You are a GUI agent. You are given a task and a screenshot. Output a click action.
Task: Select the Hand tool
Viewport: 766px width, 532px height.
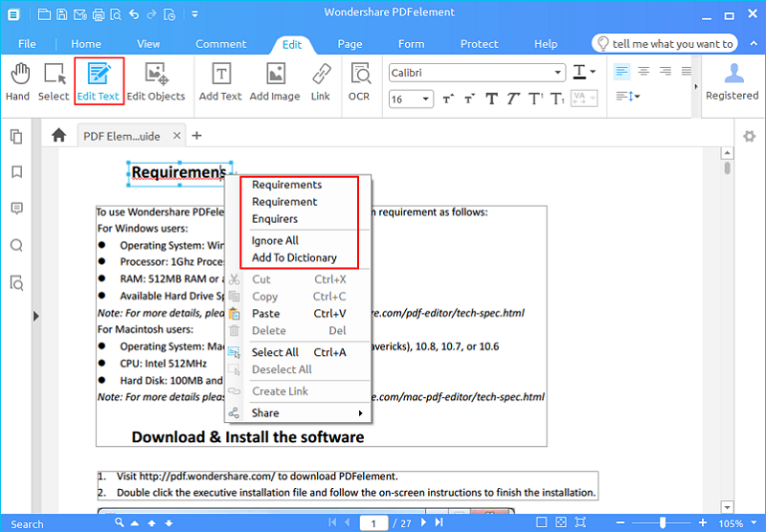click(x=18, y=82)
